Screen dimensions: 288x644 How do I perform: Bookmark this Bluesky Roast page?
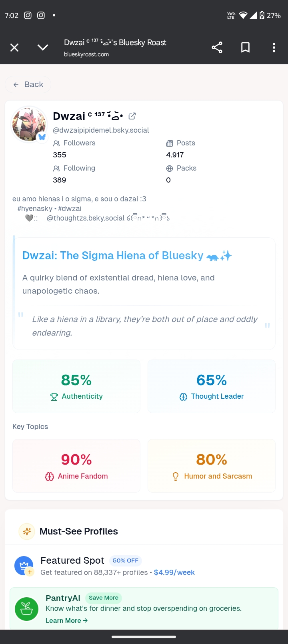click(x=245, y=48)
